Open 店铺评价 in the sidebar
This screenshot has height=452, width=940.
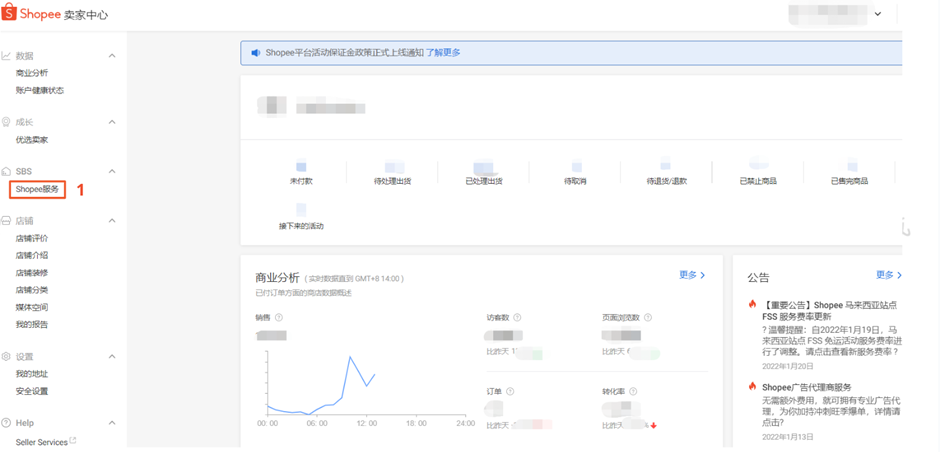pyautogui.click(x=32, y=239)
